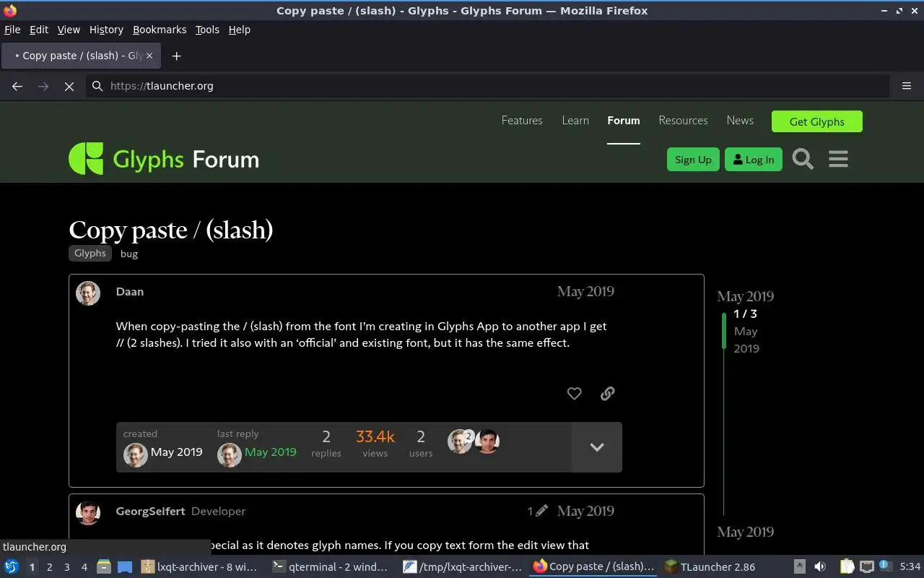Click the May 2019 date on Daan's post
Viewport: 924px width, 578px height.
585,291
